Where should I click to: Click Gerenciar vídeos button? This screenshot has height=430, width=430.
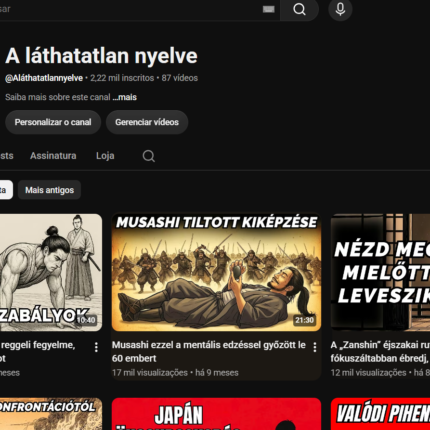[147, 122]
